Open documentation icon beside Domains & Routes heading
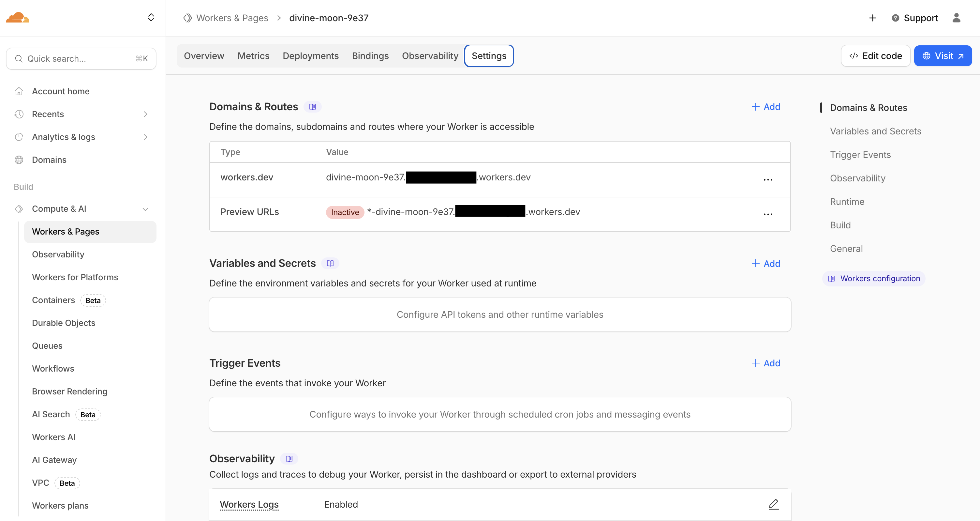 tap(313, 107)
